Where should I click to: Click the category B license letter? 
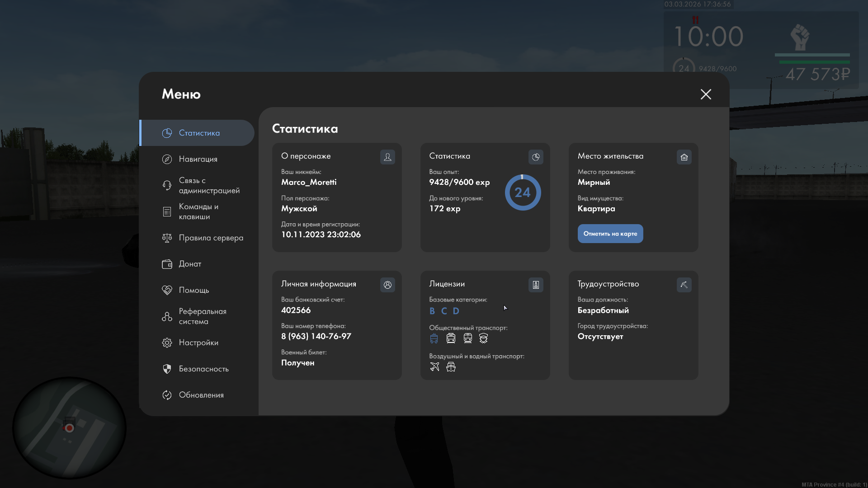432,311
